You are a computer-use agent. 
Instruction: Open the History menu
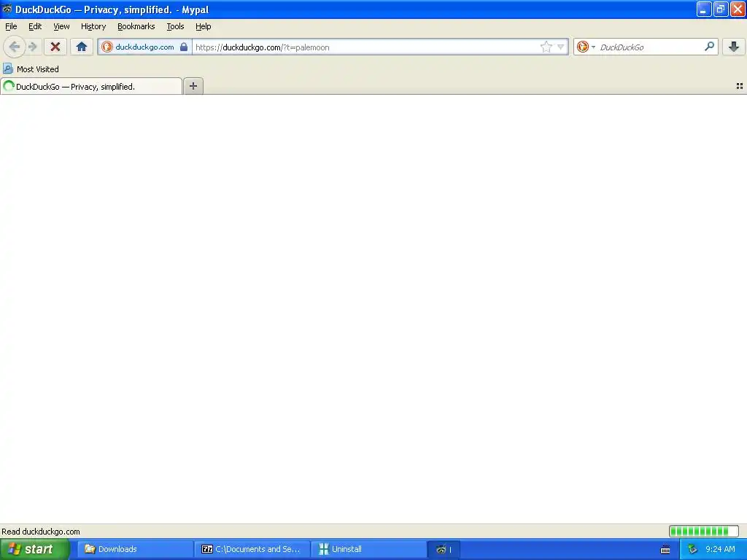pyautogui.click(x=93, y=26)
